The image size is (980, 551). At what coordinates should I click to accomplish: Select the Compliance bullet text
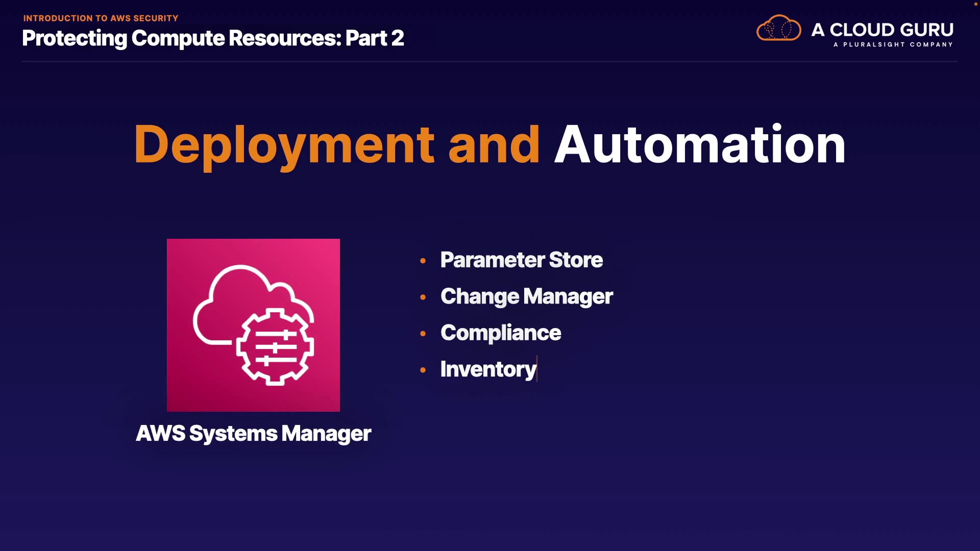point(500,333)
